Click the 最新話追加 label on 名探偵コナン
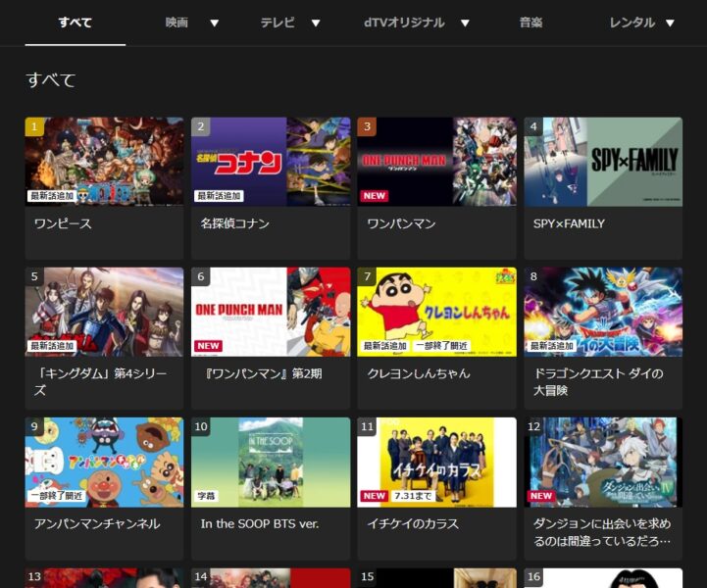The image size is (707, 588). click(219, 196)
